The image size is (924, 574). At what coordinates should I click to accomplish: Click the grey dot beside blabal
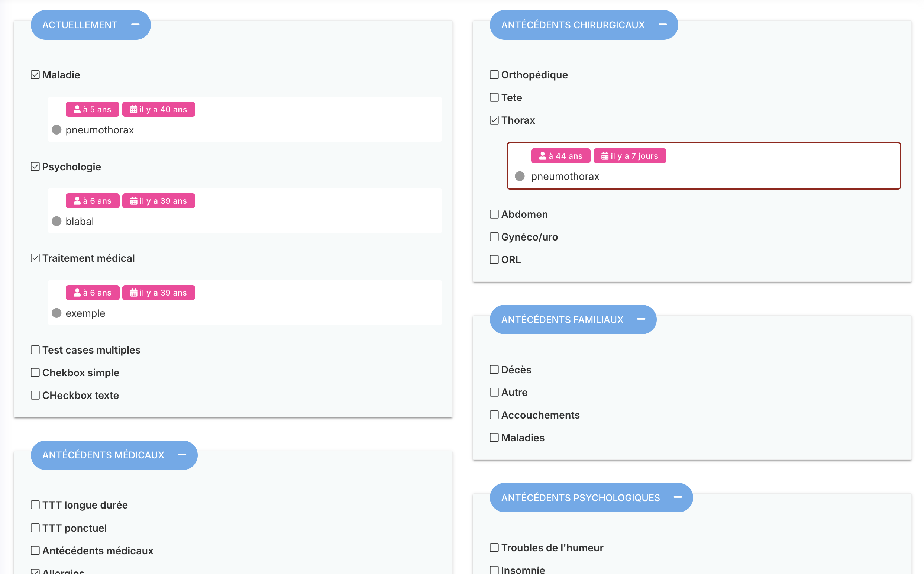pyautogui.click(x=56, y=221)
